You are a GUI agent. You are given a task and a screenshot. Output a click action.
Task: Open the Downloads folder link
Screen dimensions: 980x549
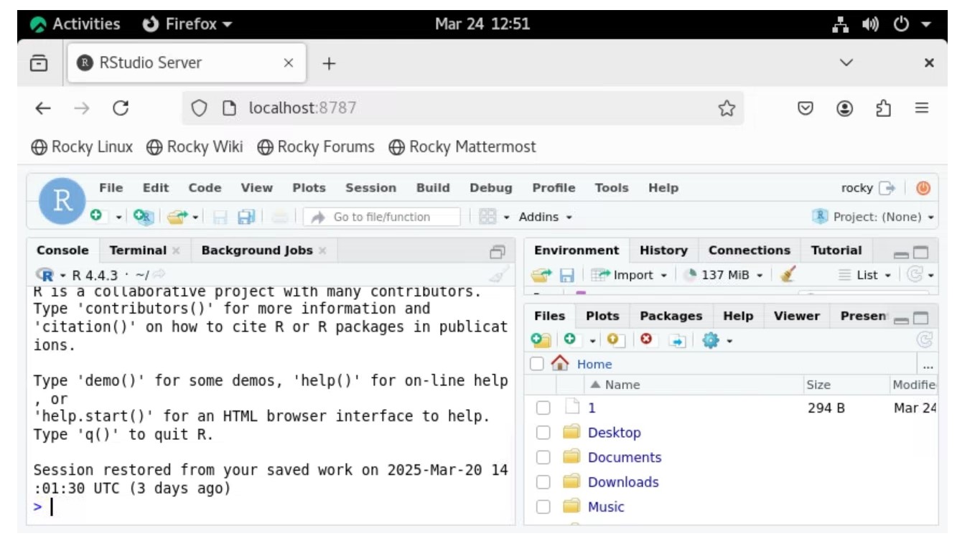pyautogui.click(x=623, y=482)
